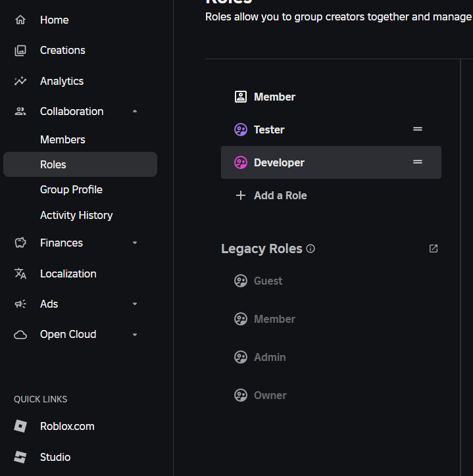Click the Open Cloud cloud icon

(x=20, y=335)
